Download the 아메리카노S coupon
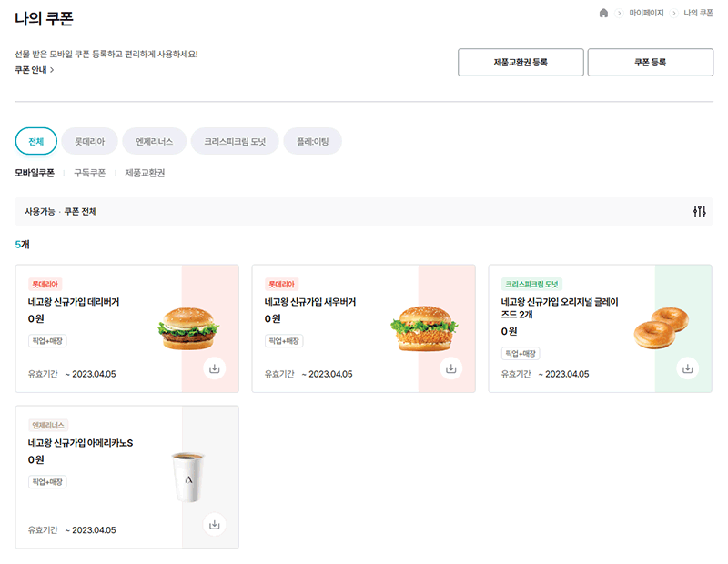The image size is (728, 564). coord(215,525)
